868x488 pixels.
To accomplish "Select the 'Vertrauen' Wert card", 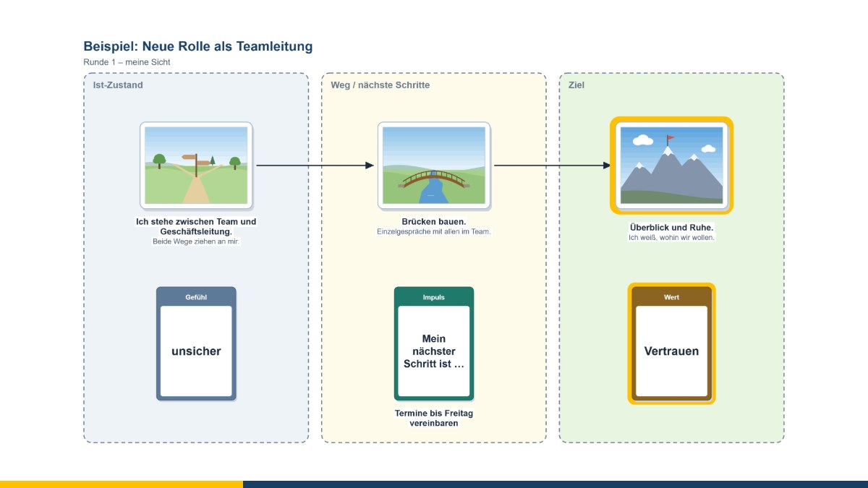I will point(671,343).
